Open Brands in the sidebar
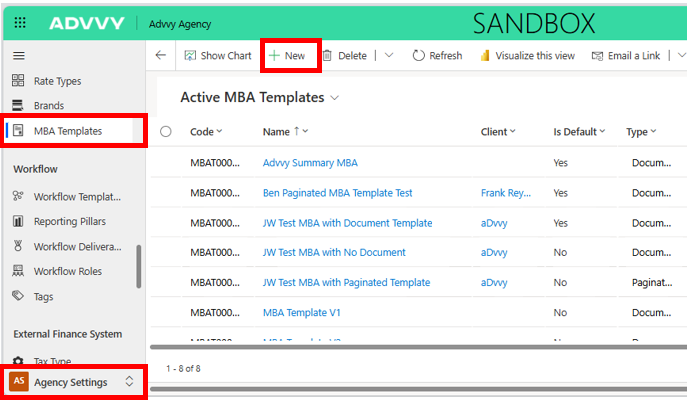Image resolution: width=687 pixels, height=402 pixels. click(x=49, y=106)
